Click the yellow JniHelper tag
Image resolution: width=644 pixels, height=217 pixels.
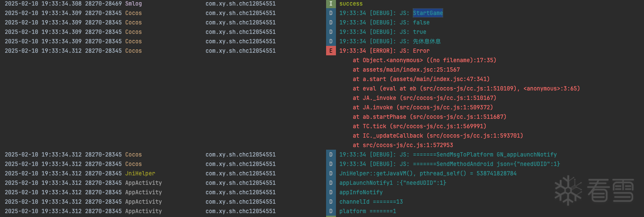click(140, 173)
